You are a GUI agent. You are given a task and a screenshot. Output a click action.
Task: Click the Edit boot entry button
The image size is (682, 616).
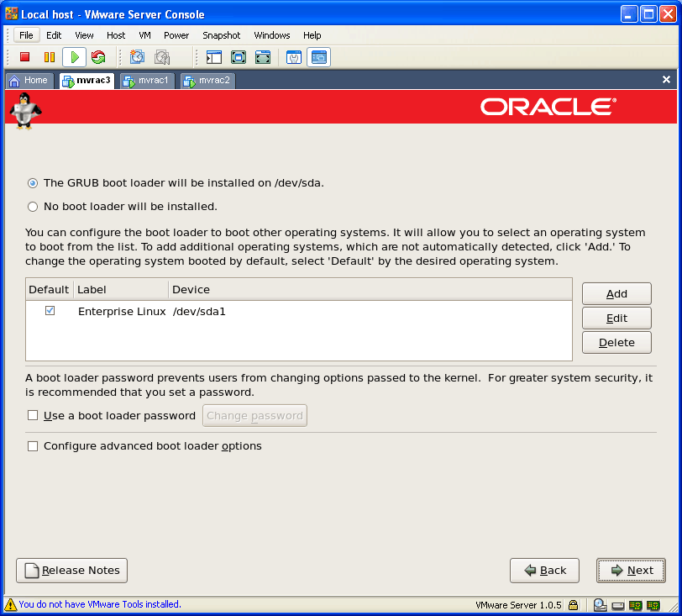coord(616,319)
